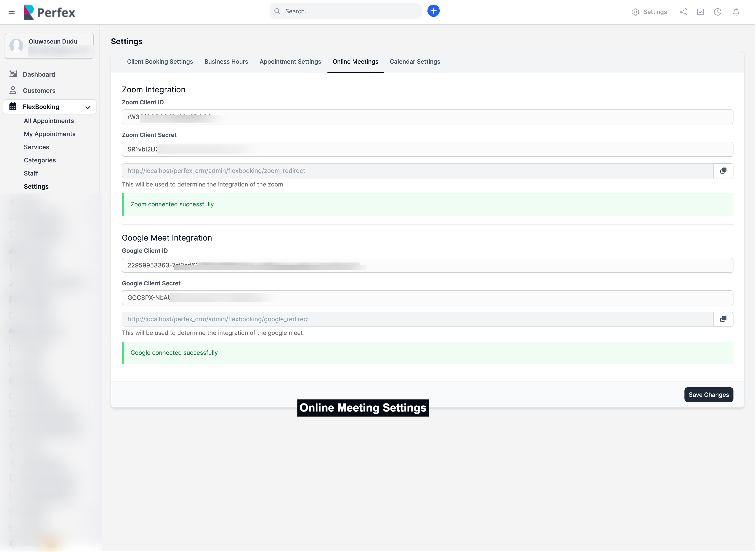Open the timer clock icon
Viewport: 756px width, 552px height.
tap(717, 12)
